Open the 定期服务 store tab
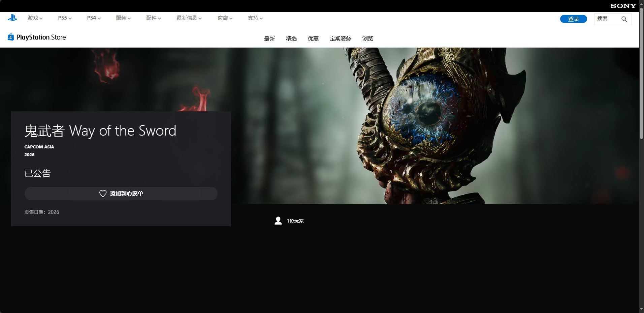 [341, 39]
